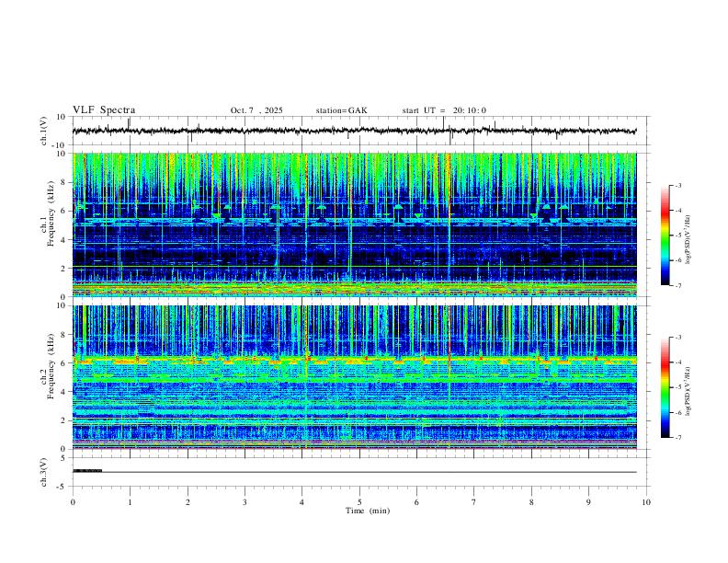Click the '-7' label on ch.2 colorbar
The width and height of the screenshot is (728, 563).
(678, 438)
